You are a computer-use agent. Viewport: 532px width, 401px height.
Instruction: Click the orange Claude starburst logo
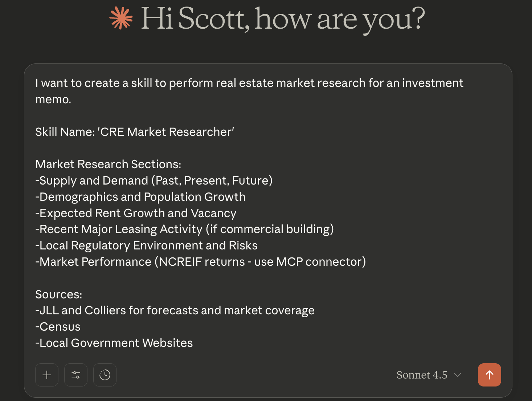point(121,18)
